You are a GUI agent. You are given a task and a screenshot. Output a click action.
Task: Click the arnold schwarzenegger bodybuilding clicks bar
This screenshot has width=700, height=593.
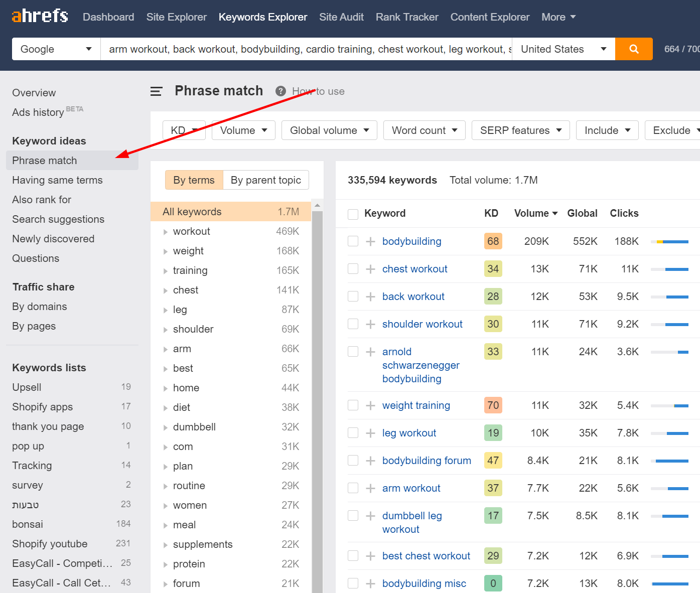tap(669, 352)
